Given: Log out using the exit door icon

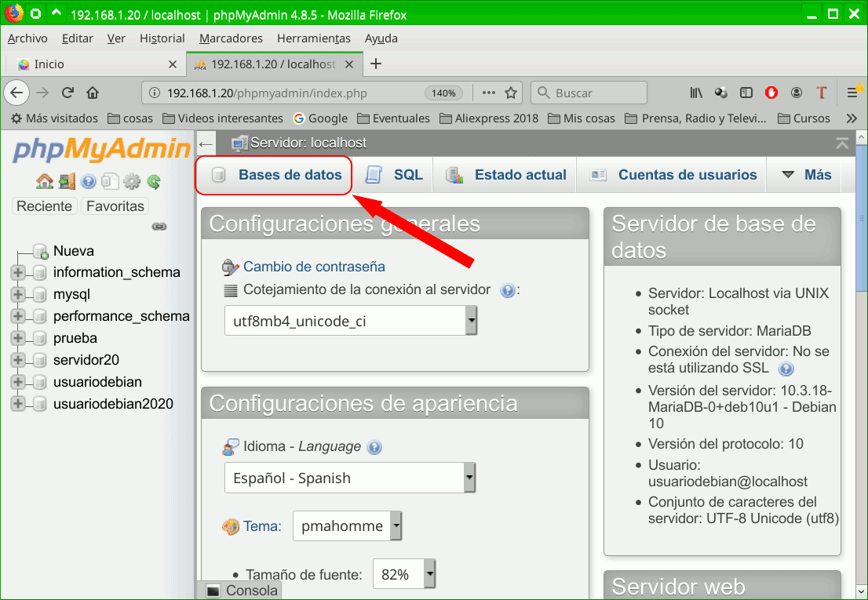Looking at the screenshot, I should (67, 181).
